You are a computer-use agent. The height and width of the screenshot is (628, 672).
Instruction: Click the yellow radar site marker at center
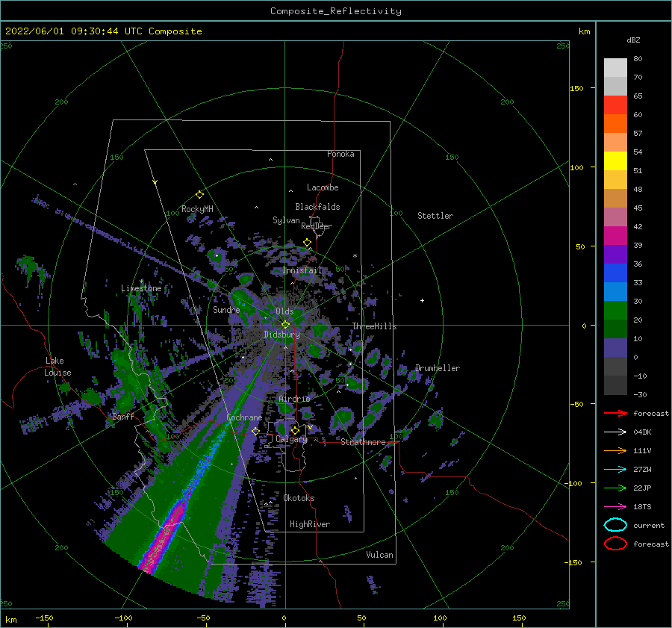285,325
